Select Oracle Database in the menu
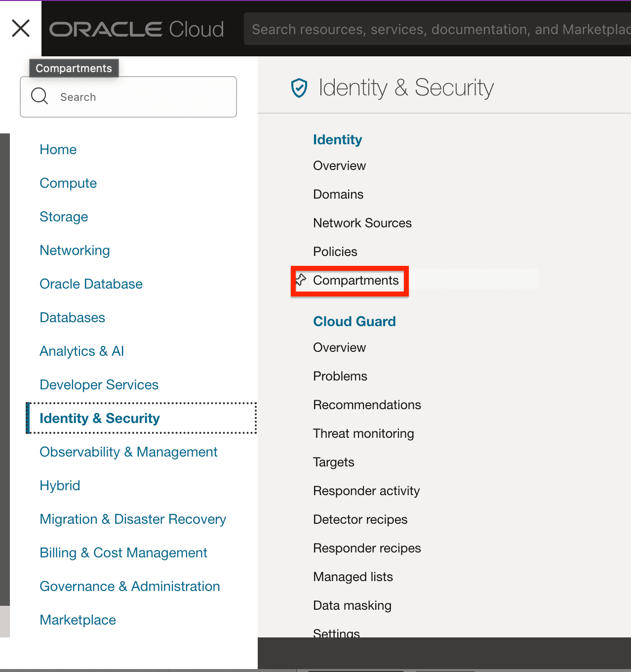 pos(91,284)
